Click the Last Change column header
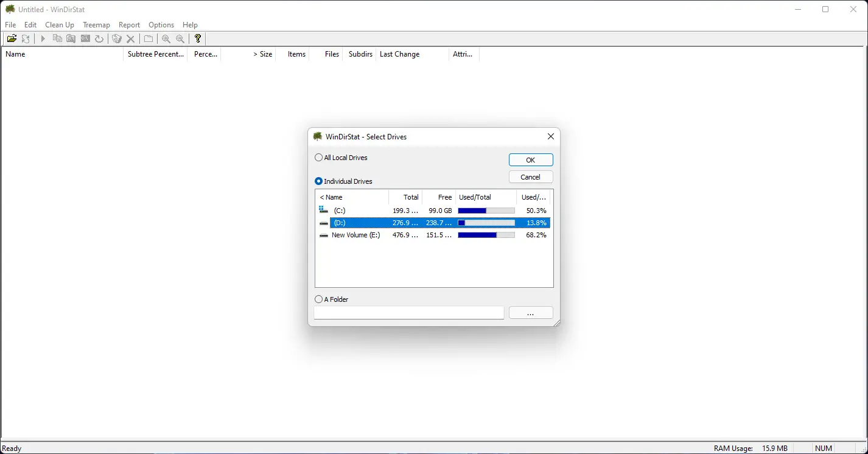Image resolution: width=868 pixels, height=454 pixels. pyautogui.click(x=412, y=54)
